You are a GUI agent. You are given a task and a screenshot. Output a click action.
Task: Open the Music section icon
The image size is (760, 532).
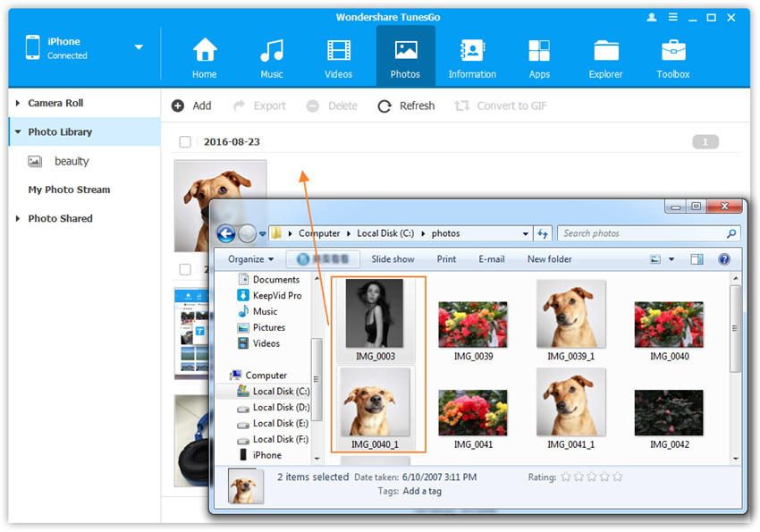coord(271,50)
